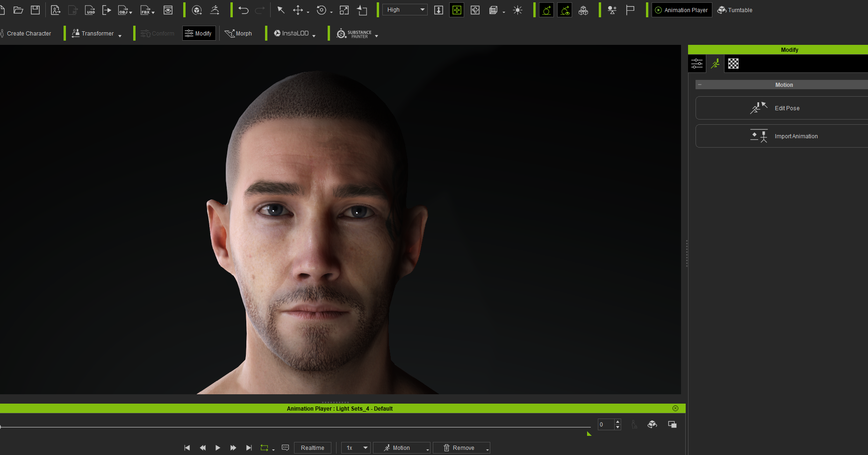Click the Edit Pose button
Screen dimensions: 868x455
[x=782, y=108]
